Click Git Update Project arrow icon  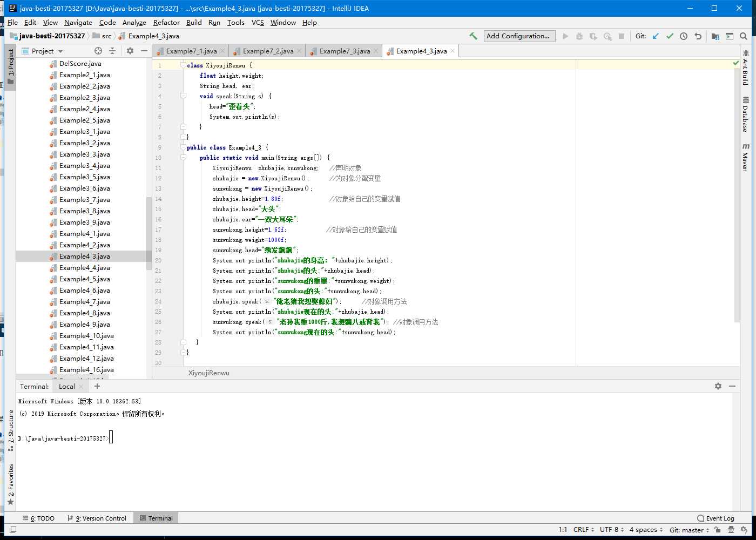656,36
